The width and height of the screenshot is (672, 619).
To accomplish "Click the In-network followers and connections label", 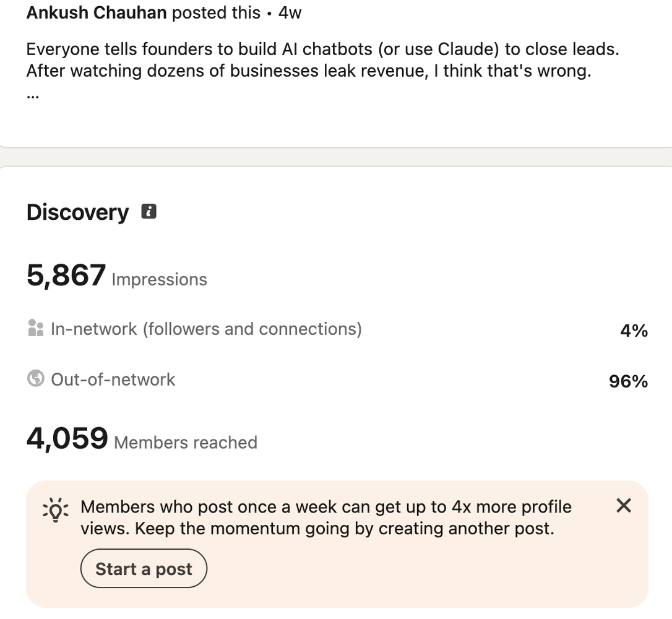I will pos(206,329).
